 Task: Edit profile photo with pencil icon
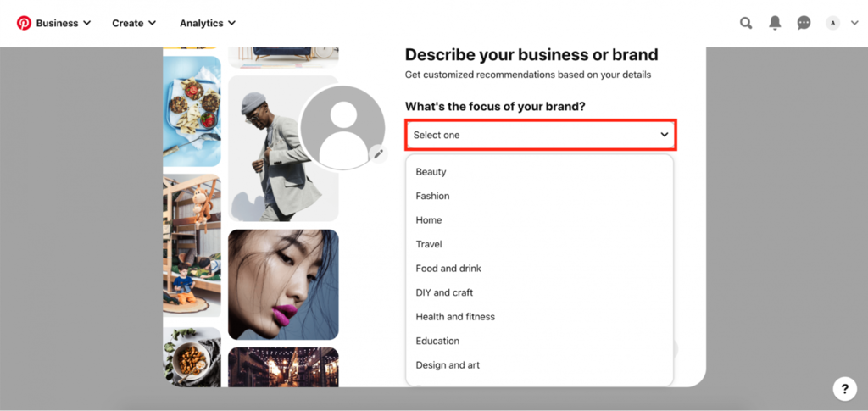pos(379,153)
